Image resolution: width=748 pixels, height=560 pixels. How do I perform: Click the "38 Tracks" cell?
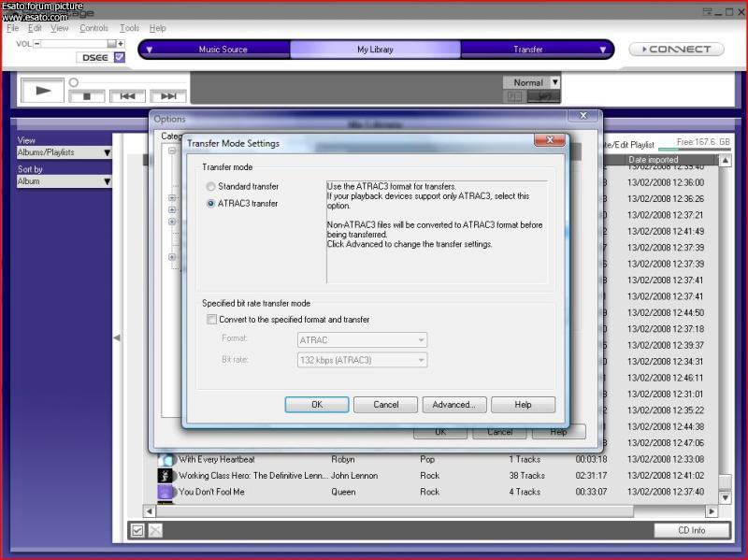526,476
